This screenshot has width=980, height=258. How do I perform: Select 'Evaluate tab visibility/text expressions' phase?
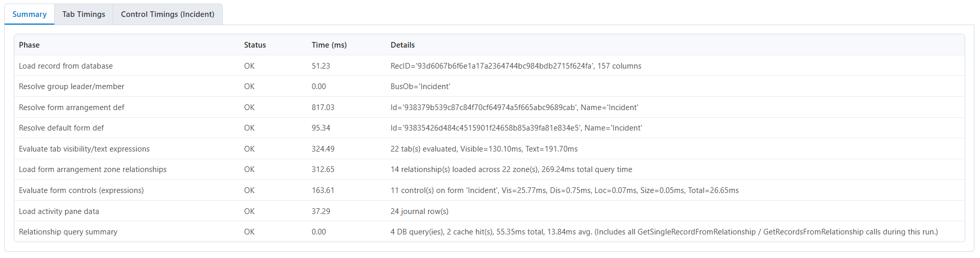(x=84, y=149)
